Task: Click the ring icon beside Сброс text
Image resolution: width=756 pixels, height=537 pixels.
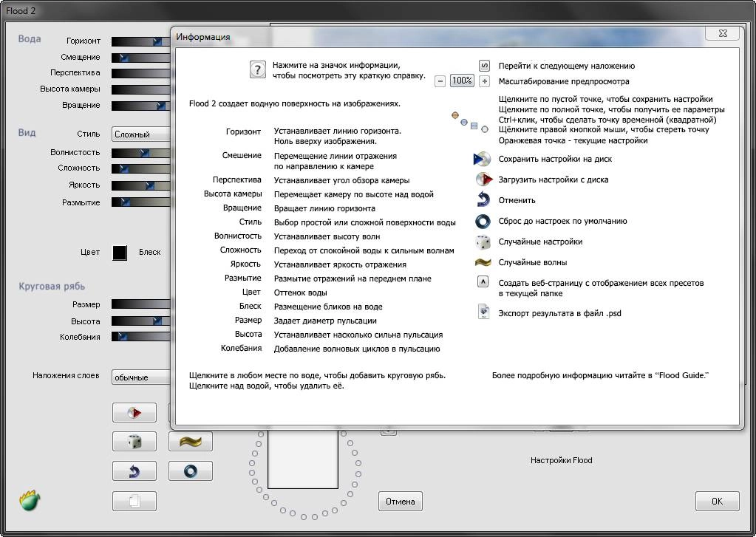Action: click(483, 221)
